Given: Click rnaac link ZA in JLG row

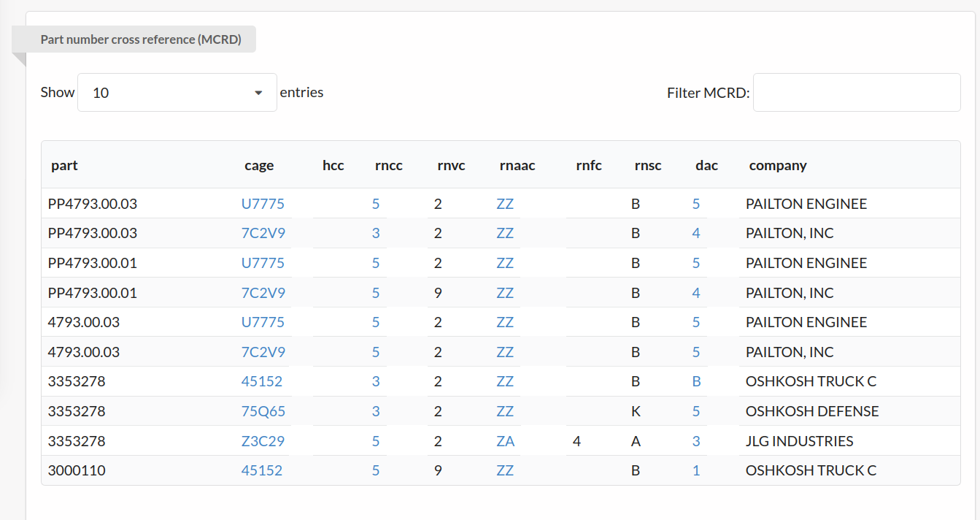Looking at the screenshot, I should click(506, 441).
